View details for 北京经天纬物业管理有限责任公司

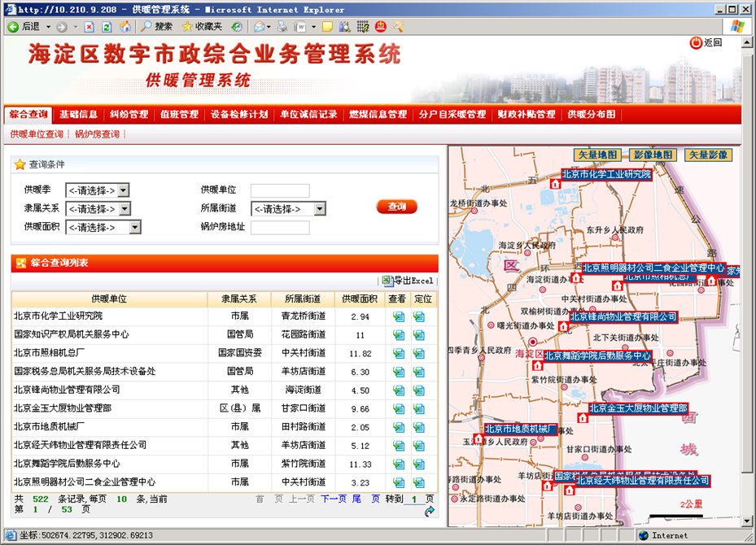click(398, 445)
